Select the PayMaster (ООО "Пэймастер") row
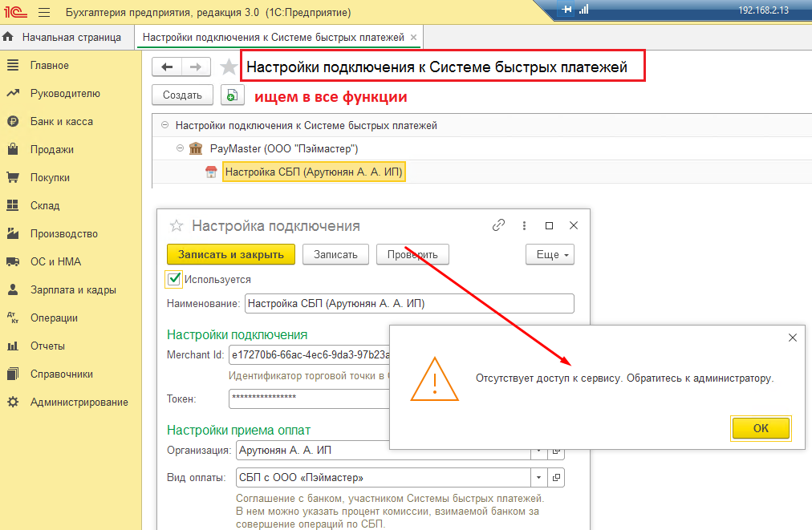 click(x=284, y=148)
